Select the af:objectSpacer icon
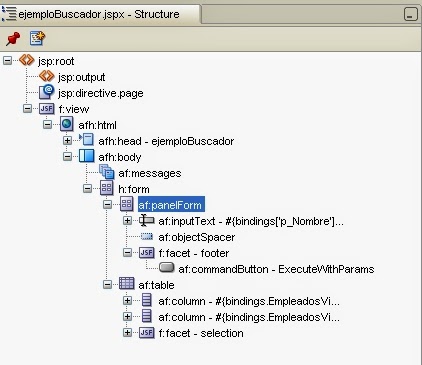 click(147, 237)
